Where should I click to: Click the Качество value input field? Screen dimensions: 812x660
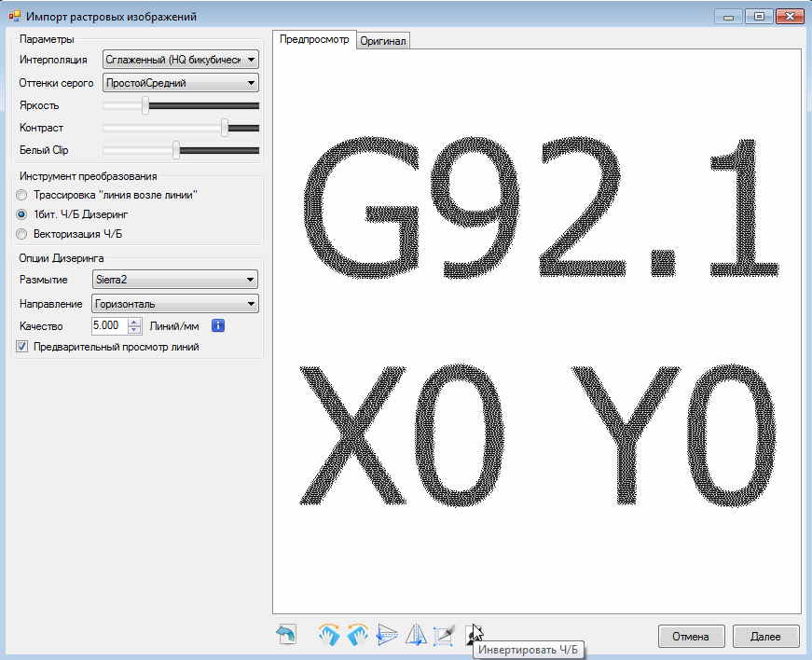(108, 325)
